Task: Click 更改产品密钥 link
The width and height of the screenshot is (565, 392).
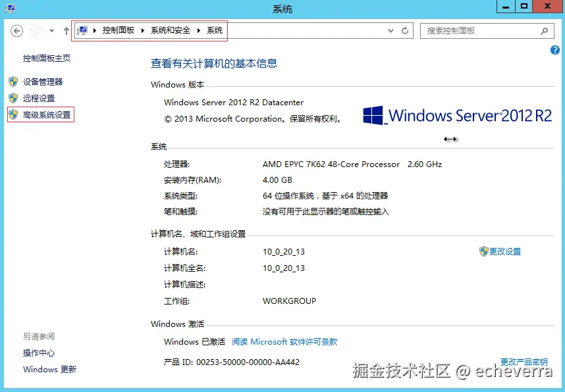Action: point(524,361)
